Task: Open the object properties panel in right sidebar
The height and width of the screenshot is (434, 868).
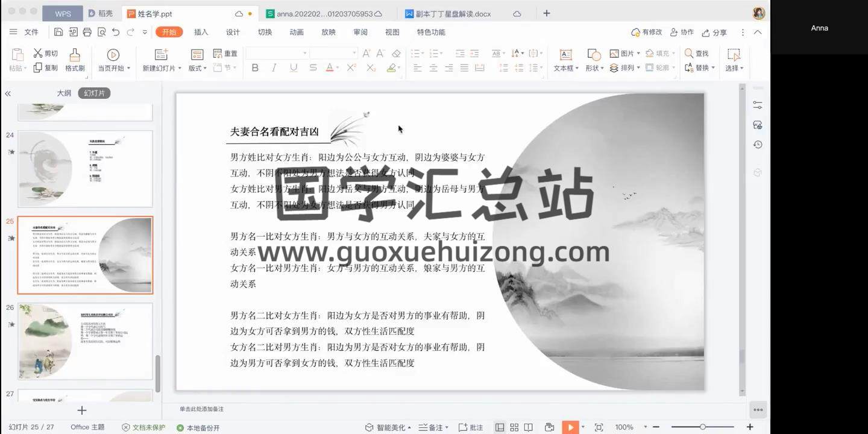Action: [x=758, y=105]
